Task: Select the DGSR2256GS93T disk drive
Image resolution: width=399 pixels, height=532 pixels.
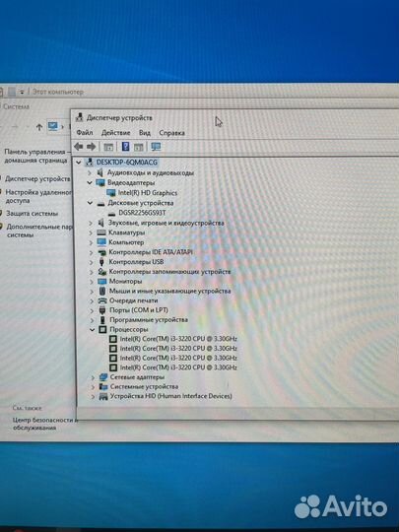Action: (x=142, y=213)
